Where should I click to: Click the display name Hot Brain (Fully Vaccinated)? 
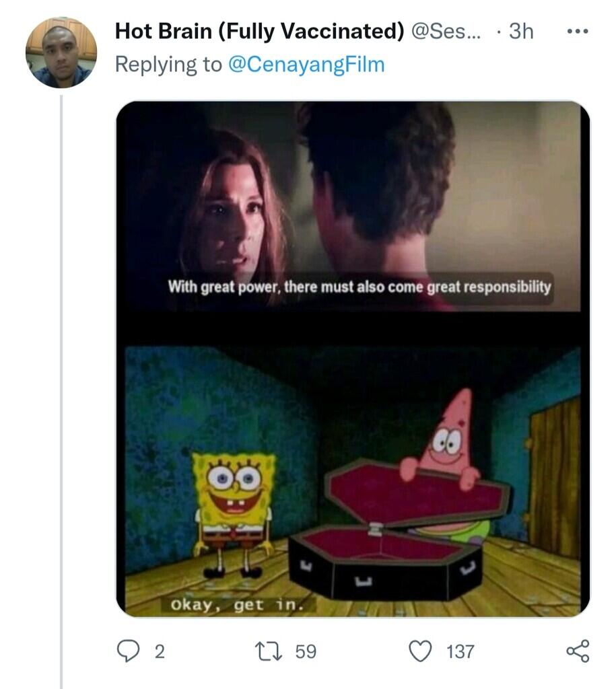point(259,31)
